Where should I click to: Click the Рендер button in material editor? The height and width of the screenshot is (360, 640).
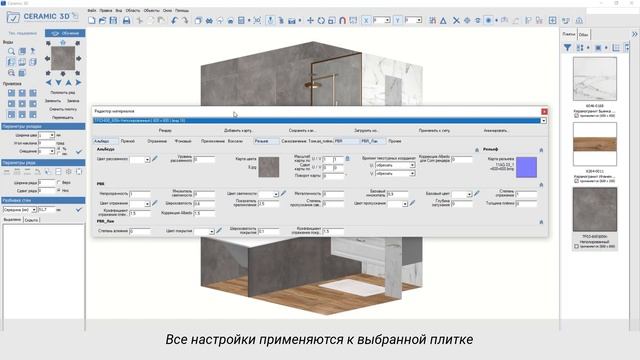click(x=165, y=131)
